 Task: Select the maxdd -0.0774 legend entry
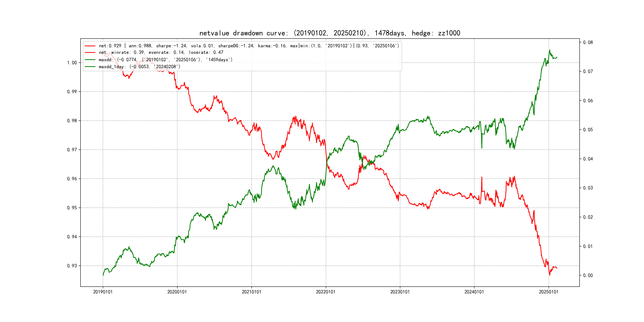tap(165, 60)
